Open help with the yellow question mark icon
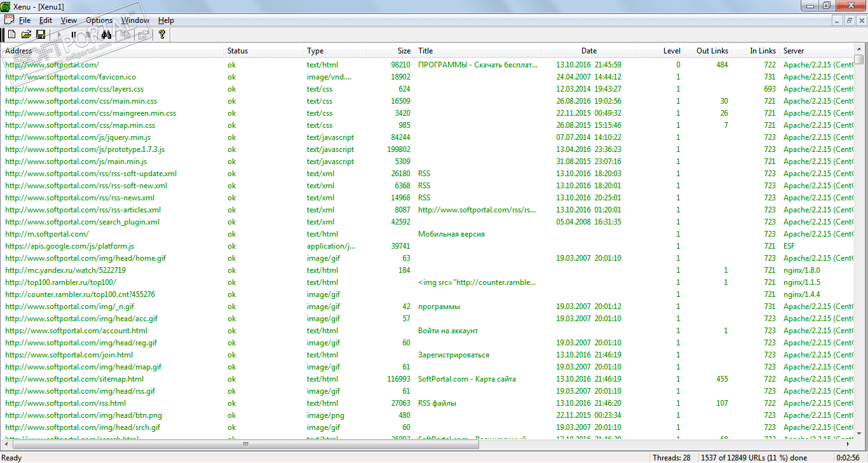The image size is (868, 463). tap(162, 34)
